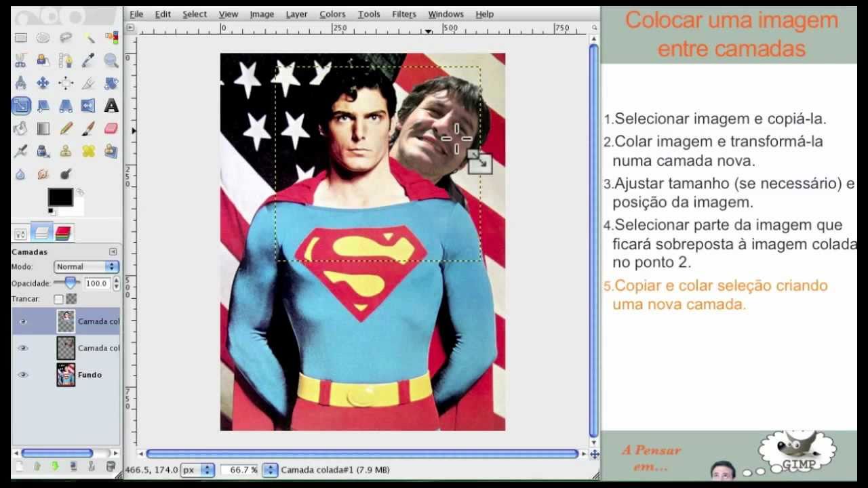The image size is (868, 488).
Task: Click the black foreground color swatch
Action: [60, 197]
